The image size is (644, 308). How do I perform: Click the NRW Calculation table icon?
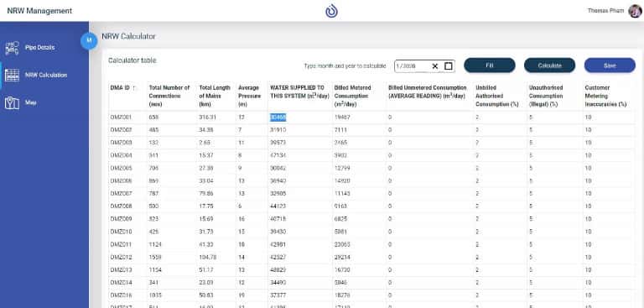[12, 76]
